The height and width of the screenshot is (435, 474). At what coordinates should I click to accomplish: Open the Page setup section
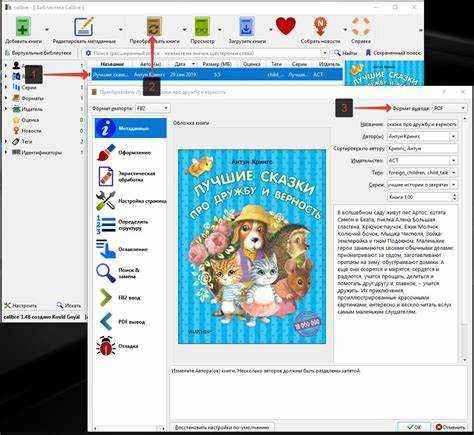[x=130, y=201]
